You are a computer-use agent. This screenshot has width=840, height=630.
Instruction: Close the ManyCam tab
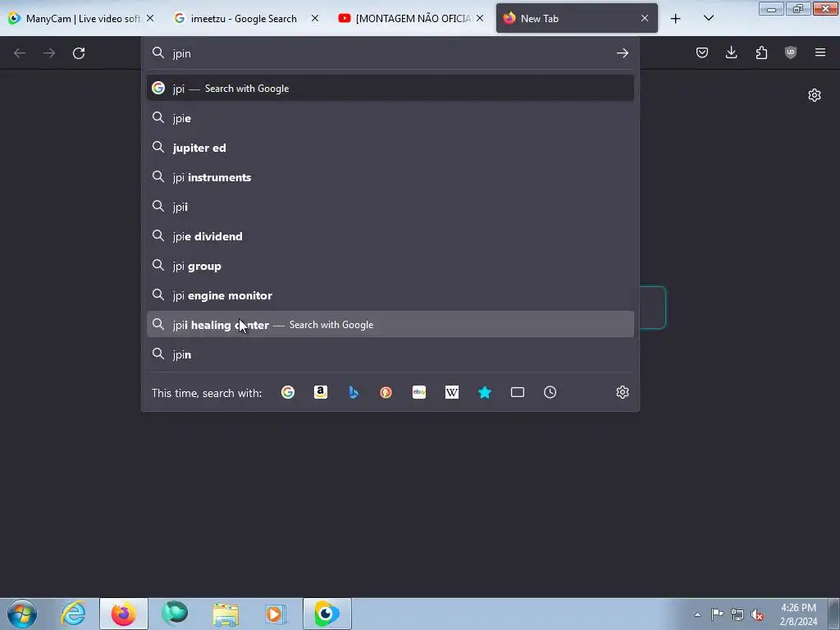pos(150,18)
